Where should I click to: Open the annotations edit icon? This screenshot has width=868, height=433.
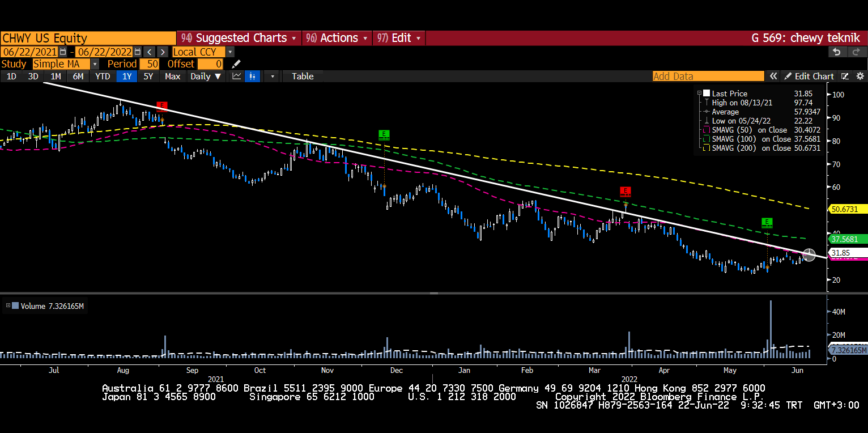pos(845,77)
